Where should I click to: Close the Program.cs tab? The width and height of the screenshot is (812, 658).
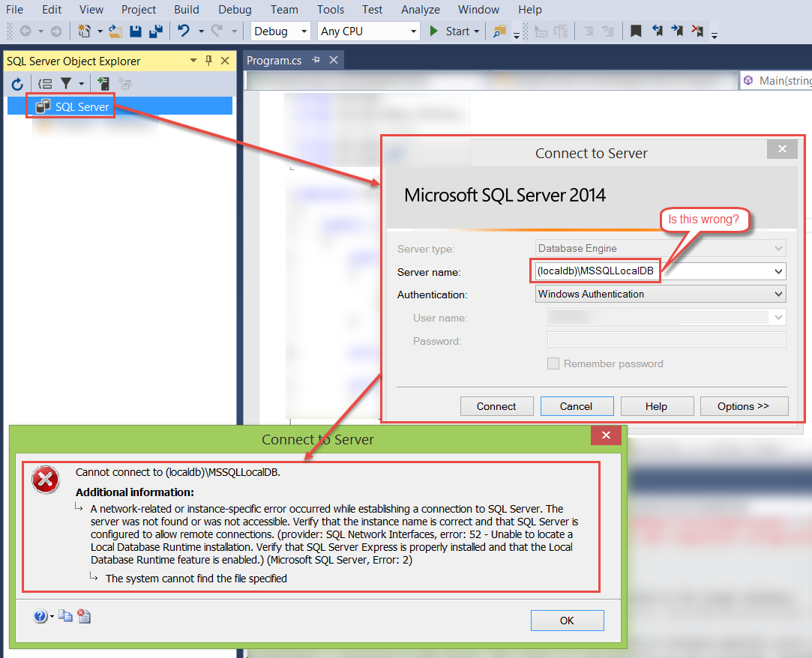pos(334,60)
